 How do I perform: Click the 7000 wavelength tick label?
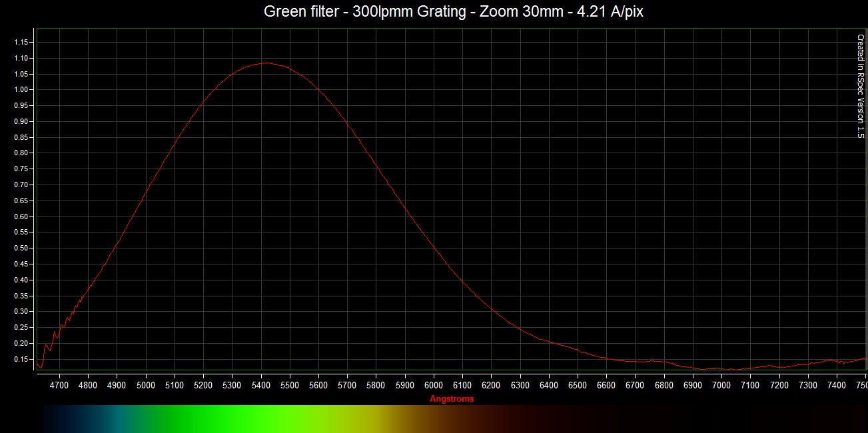tap(721, 385)
